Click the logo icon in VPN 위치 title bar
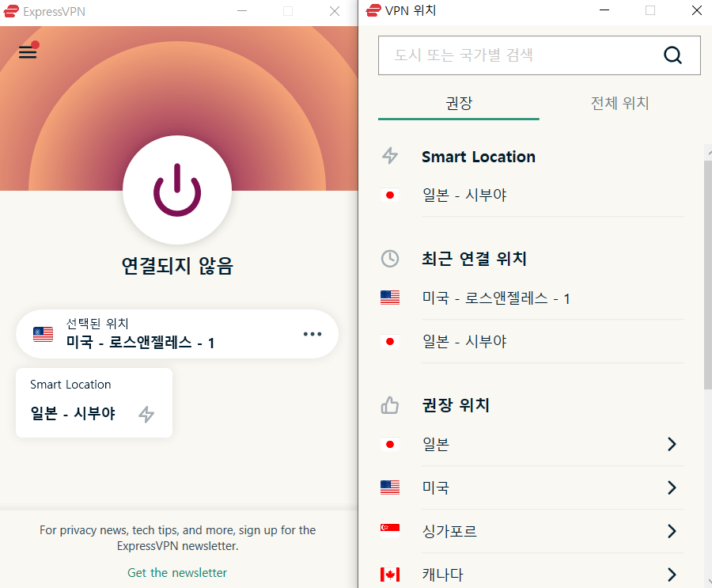Viewport: 712px width, 588px height. (x=373, y=10)
